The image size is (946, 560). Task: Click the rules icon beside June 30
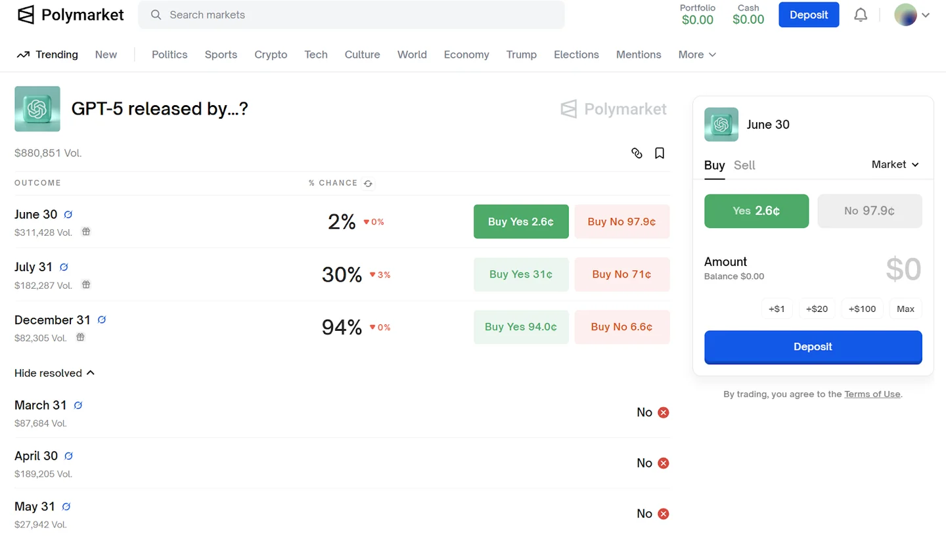pos(68,215)
